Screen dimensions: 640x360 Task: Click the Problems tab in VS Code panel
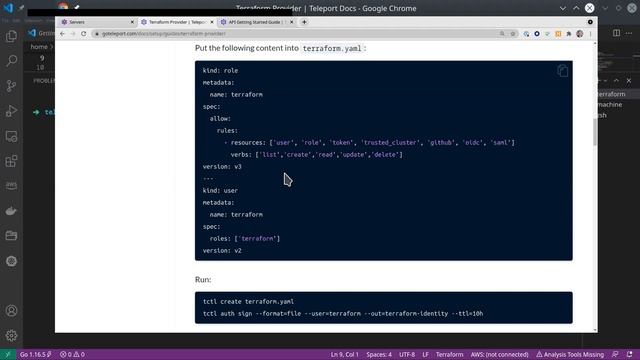point(44,81)
